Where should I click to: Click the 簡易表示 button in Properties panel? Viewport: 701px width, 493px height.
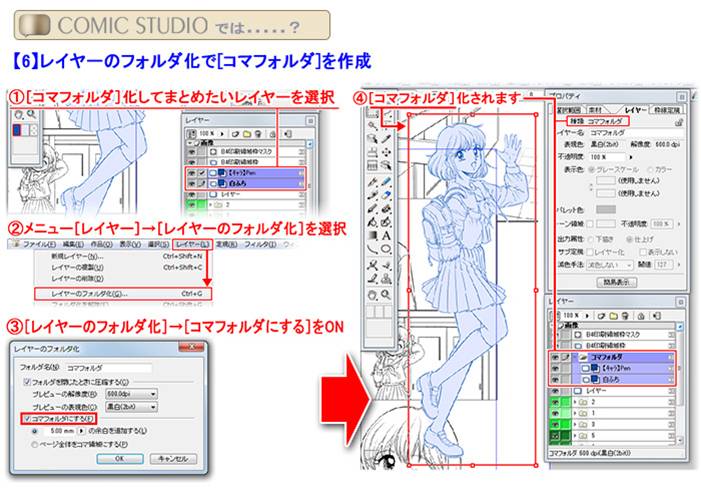pos(617,282)
